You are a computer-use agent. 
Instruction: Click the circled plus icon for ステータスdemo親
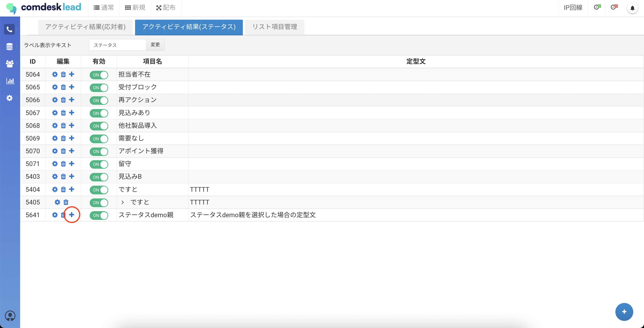[72, 215]
